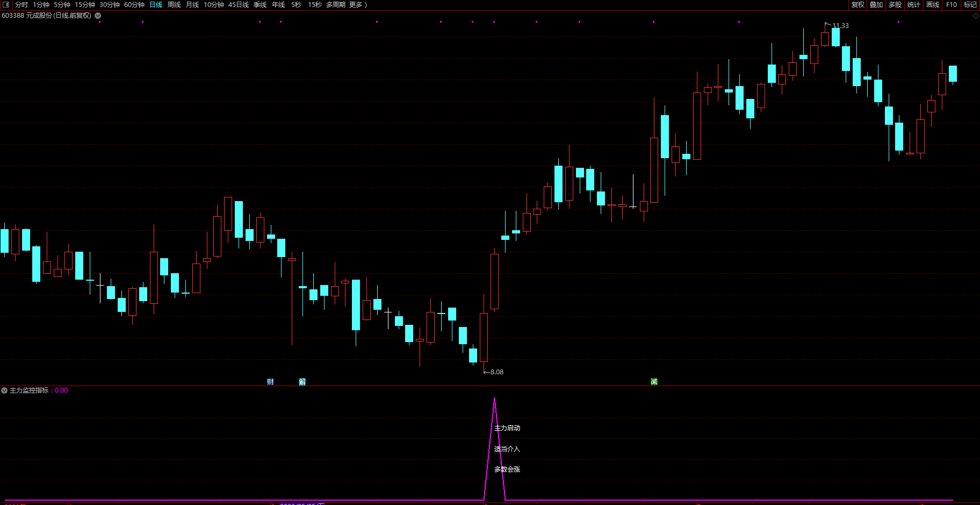Activate the 画线 drawing tool
The image size is (980, 505).
click(x=933, y=4)
